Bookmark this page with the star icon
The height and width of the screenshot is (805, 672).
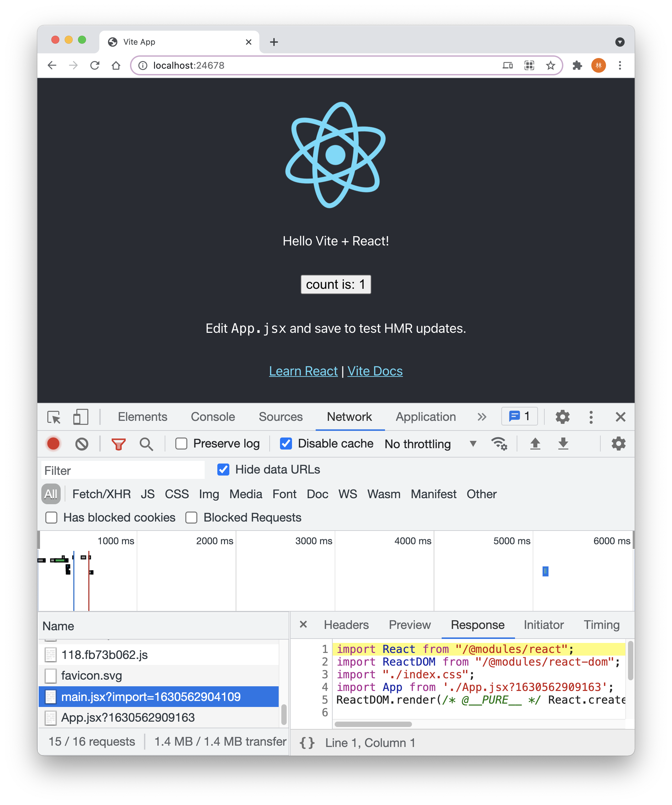[x=551, y=66]
